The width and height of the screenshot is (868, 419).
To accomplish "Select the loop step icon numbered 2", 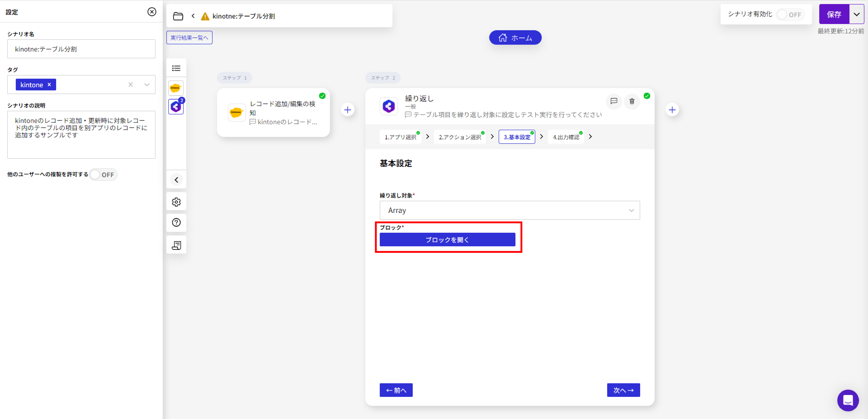I will [x=176, y=107].
